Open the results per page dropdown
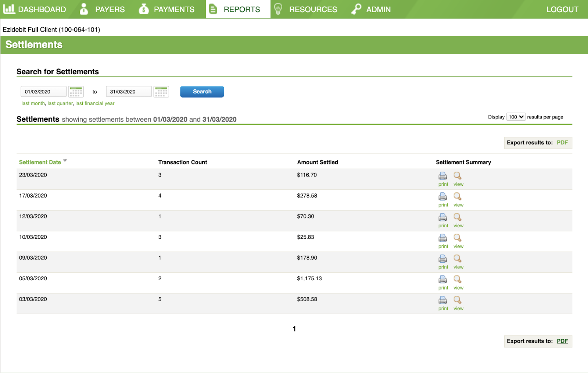 (516, 117)
